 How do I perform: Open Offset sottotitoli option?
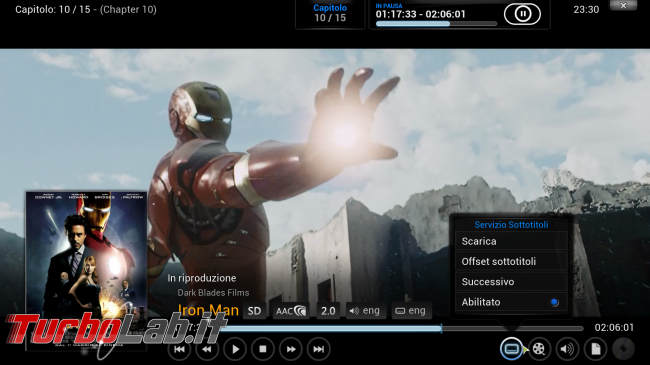pos(511,262)
